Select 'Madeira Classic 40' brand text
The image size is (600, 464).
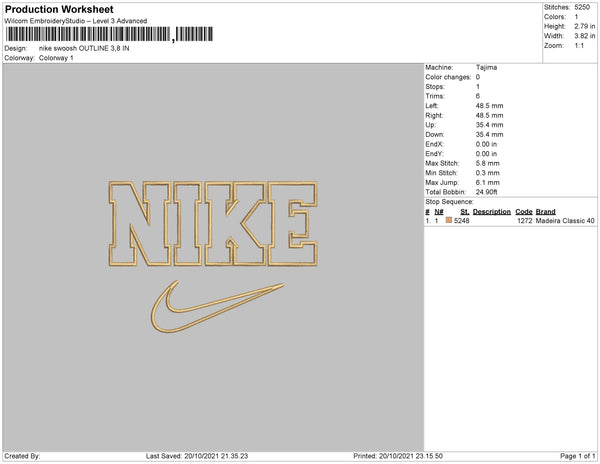[x=565, y=221]
